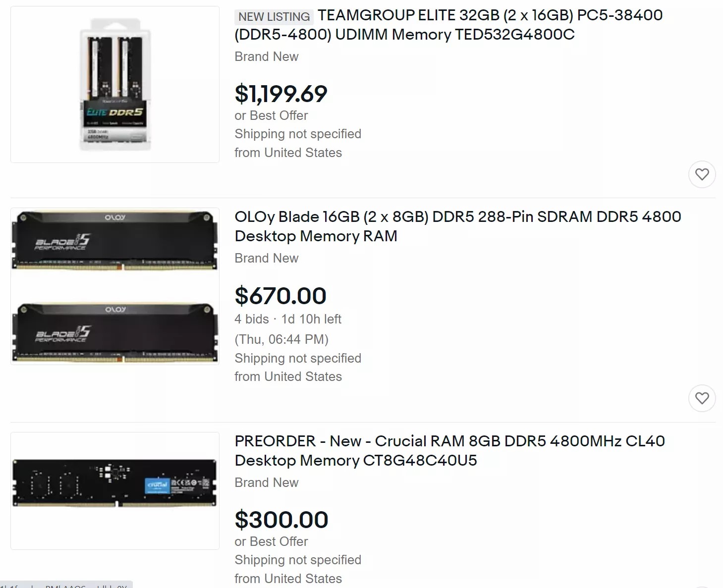Image resolution: width=723 pixels, height=588 pixels.
Task: Click the 1d 10h left time remaining
Action: click(311, 319)
